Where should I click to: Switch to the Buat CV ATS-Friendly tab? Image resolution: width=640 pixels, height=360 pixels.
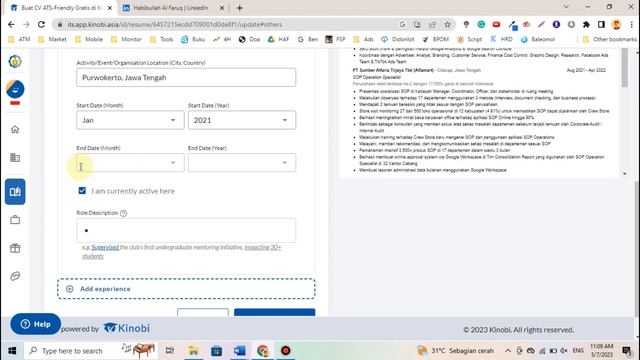[61, 8]
